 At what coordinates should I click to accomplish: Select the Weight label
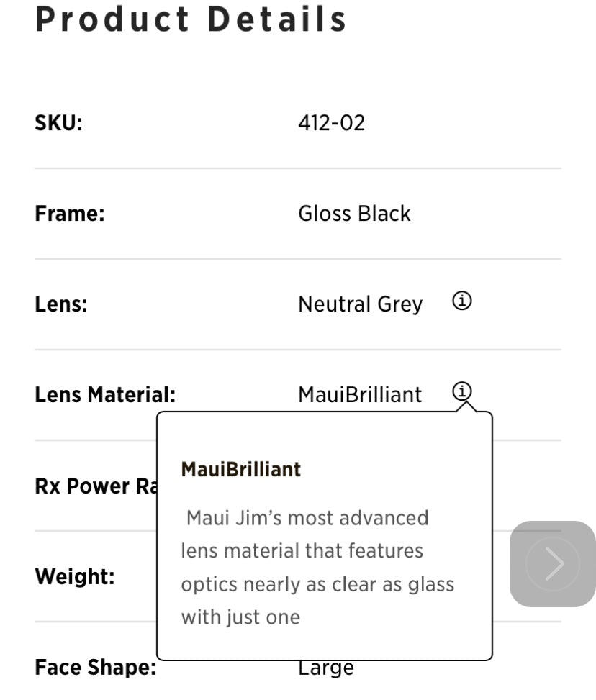(x=74, y=576)
